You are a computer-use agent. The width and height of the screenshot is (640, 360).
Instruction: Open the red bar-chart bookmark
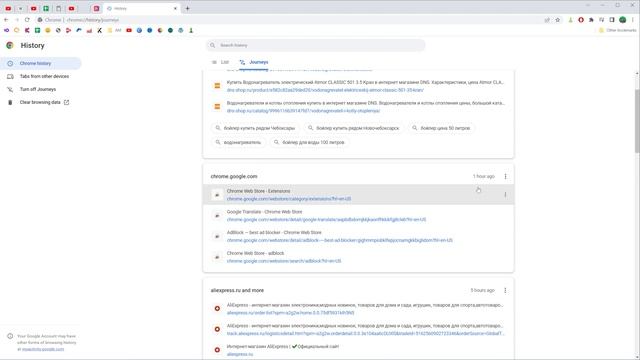coord(89,30)
